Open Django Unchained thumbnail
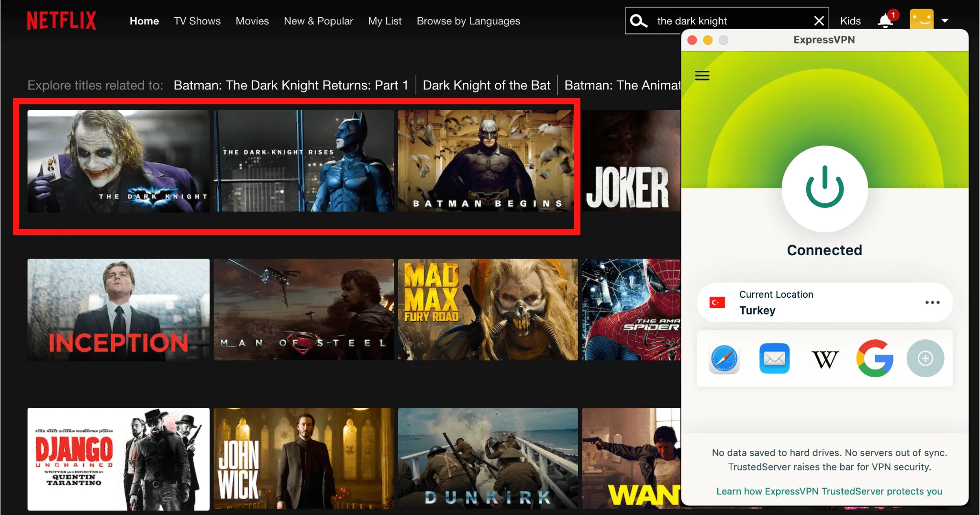The width and height of the screenshot is (980, 515). pos(118,459)
